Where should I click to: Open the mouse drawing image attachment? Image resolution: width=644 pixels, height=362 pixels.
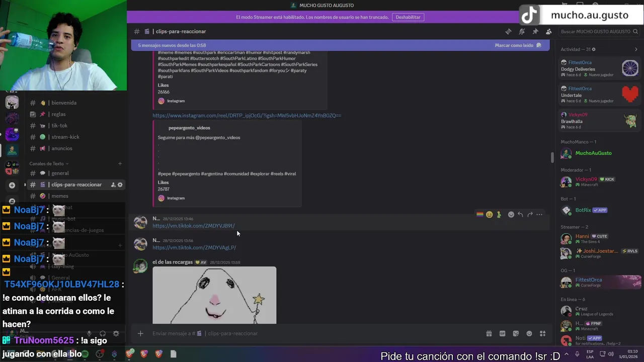click(214, 295)
